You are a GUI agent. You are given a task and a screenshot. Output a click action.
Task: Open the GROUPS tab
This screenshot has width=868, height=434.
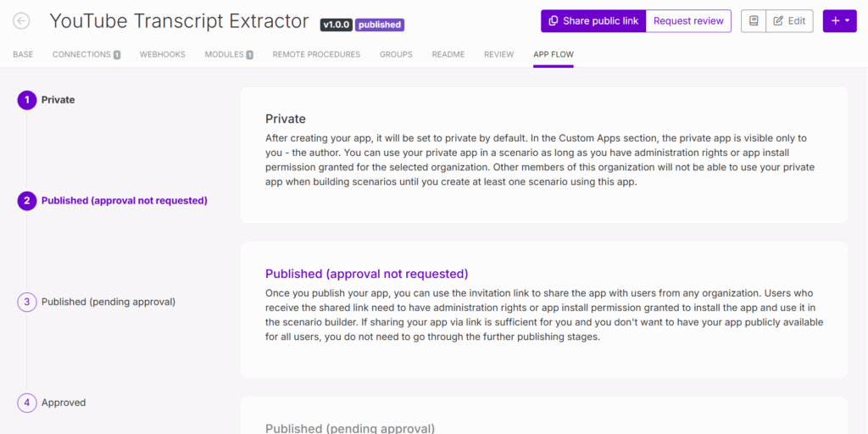[396, 54]
